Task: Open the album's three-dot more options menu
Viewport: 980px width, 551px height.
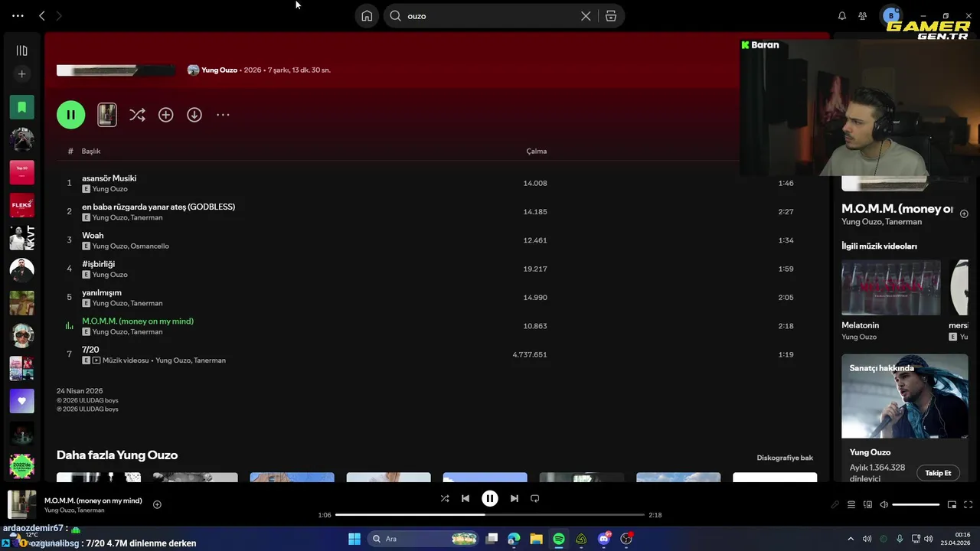Action: coord(223,115)
